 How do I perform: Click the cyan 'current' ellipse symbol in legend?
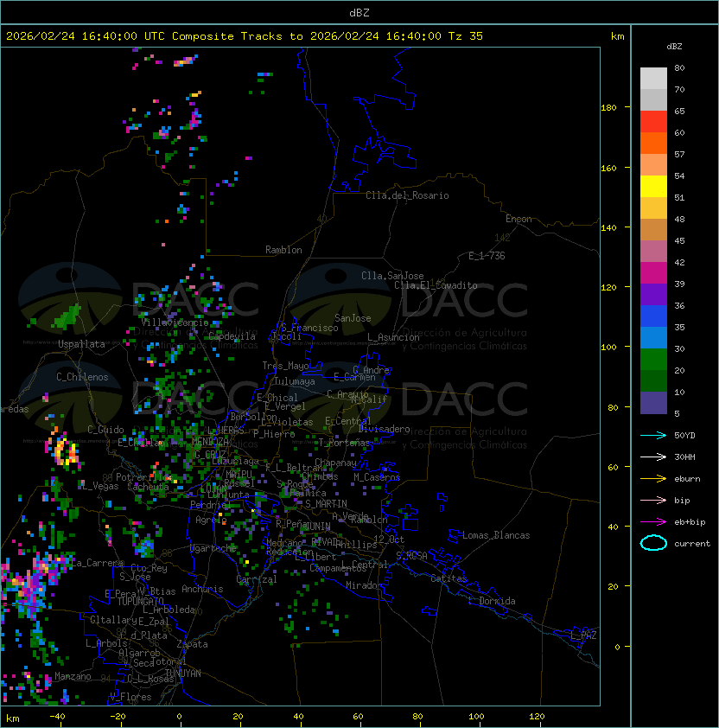coord(653,543)
